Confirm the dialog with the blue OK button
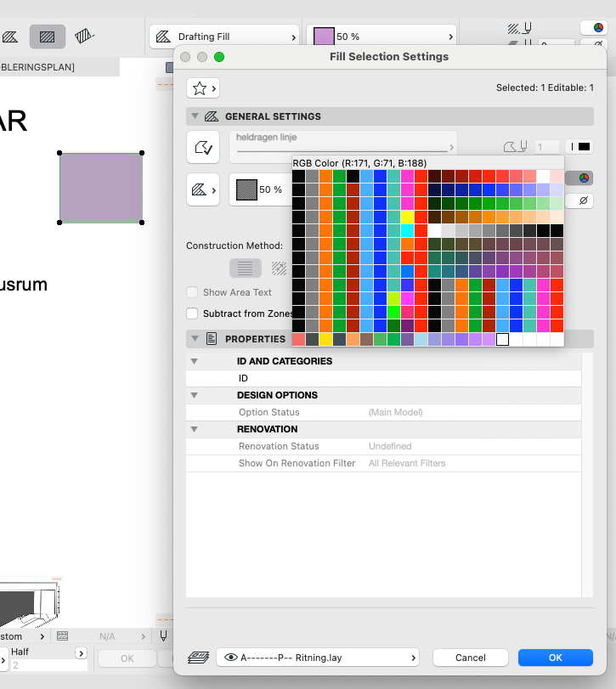616x689 pixels. click(555, 658)
